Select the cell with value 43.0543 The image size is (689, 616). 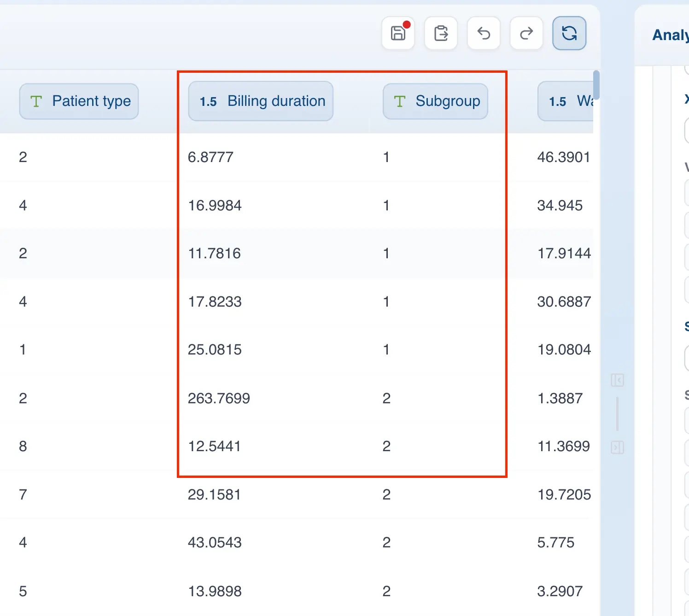click(215, 542)
